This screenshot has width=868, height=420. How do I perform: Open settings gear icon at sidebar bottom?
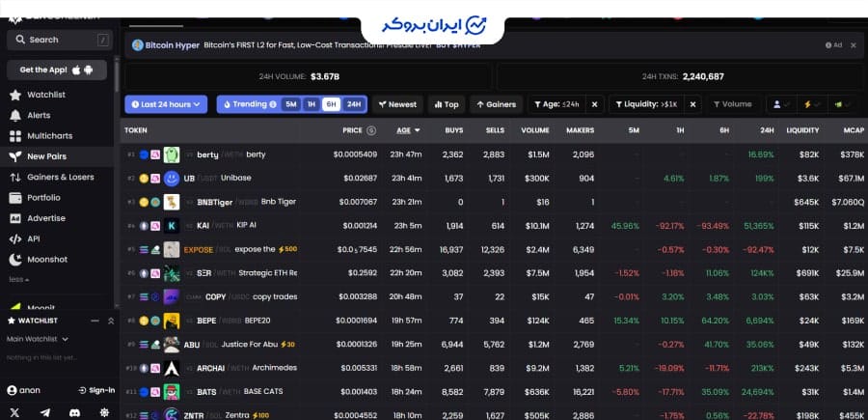point(104,412)
